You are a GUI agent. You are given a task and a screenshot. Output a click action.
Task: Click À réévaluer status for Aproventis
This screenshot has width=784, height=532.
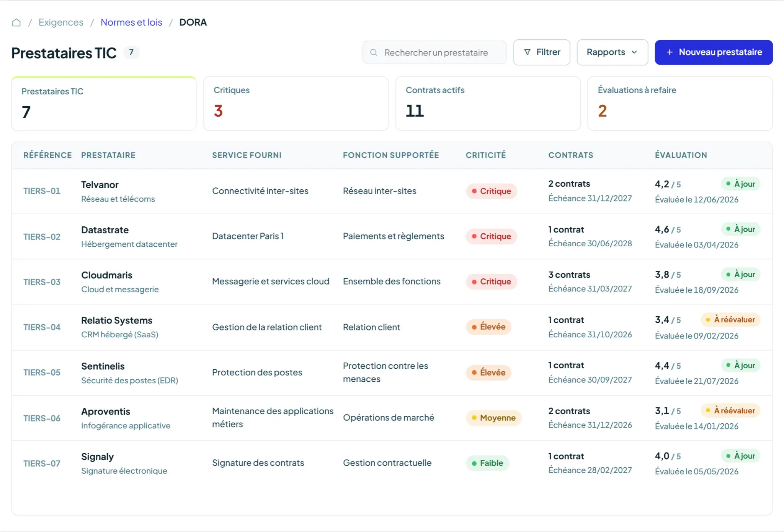click(x=730, y=410)
